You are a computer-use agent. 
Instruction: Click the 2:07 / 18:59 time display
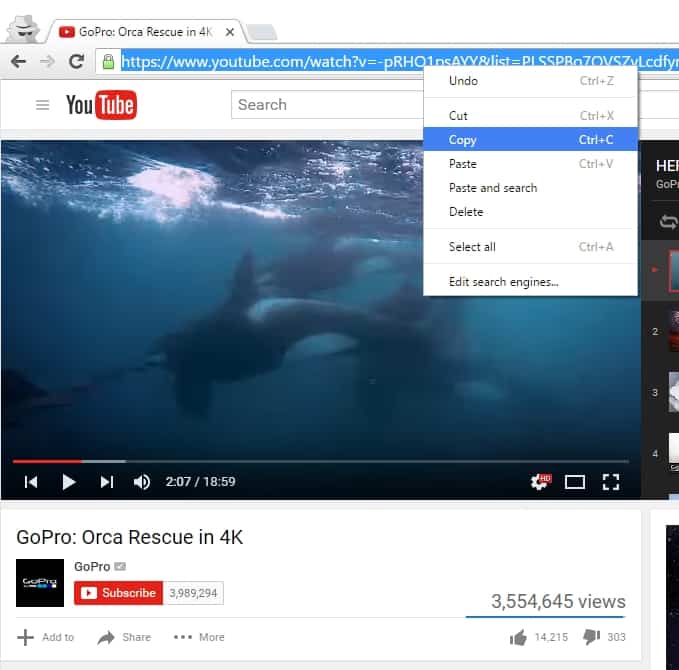pyautogui.click(x=200, y=482)
